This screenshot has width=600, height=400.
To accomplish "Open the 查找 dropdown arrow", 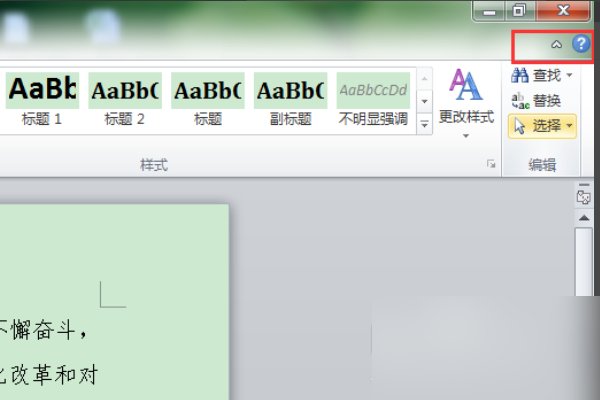I will pyautogui.click(x=569, y=75).
